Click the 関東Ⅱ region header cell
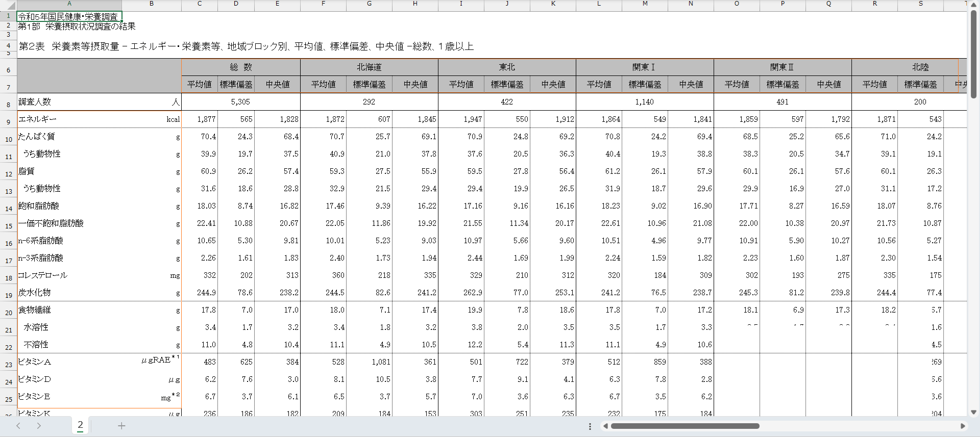This screenshot has width=980, height=437. pyautogui.click(x=782, y=67)
